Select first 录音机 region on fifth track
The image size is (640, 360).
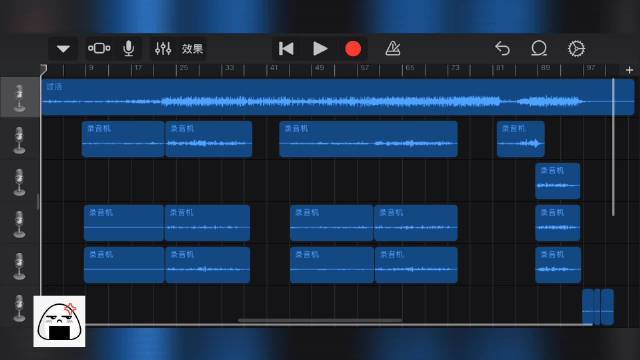click(x=124, y=265)
